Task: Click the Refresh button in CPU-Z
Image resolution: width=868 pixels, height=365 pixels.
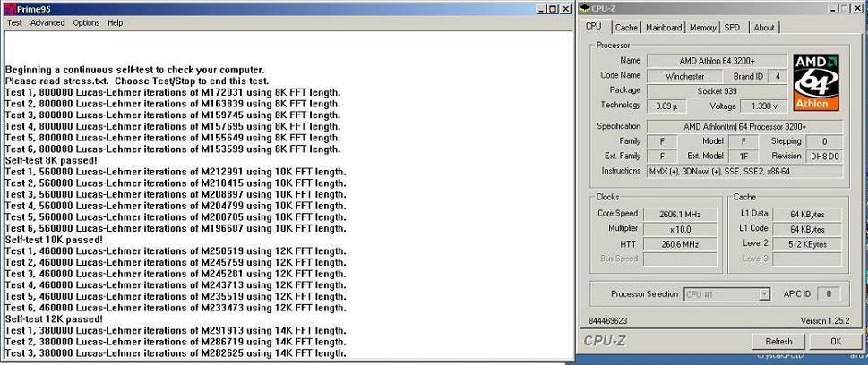Action: click(x=778, y=341)
